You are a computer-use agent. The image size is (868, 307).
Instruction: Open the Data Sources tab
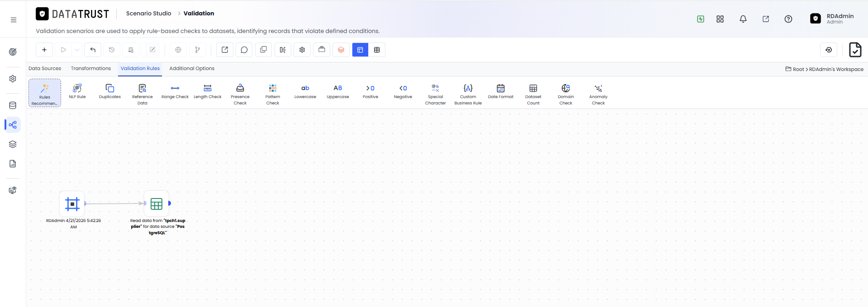tap(45, 68)
